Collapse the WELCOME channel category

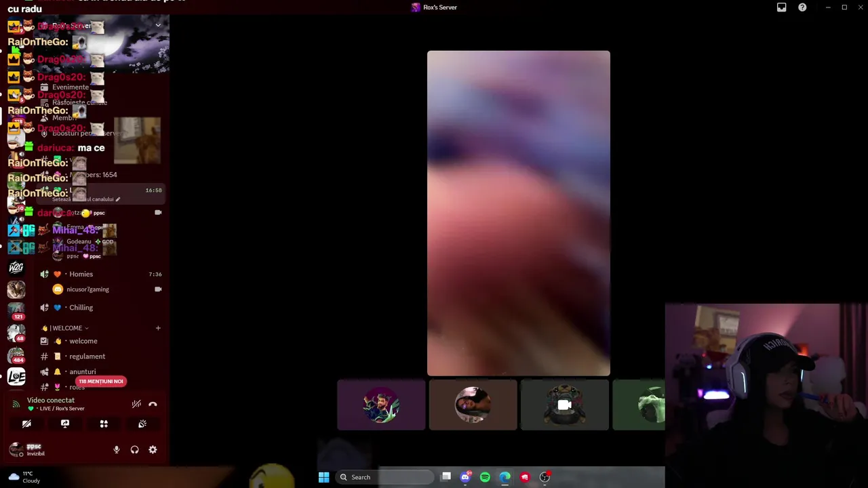click(66, 328)
